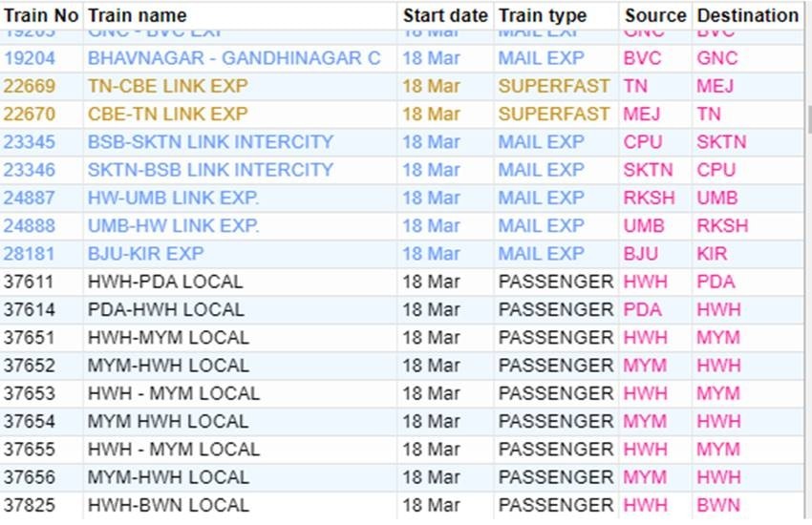Select the Start date column header
The image size is (812, 525).
click(445, 15)
